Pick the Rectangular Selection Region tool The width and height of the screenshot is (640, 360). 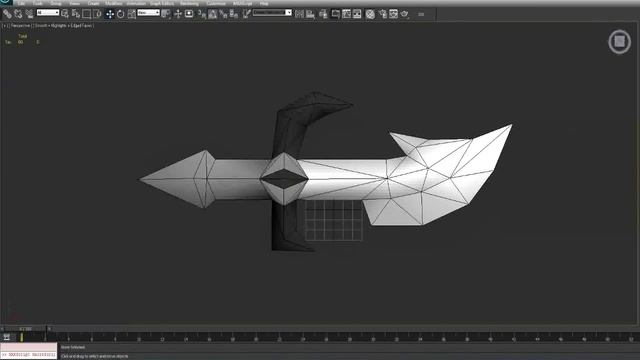click(87, 14)
